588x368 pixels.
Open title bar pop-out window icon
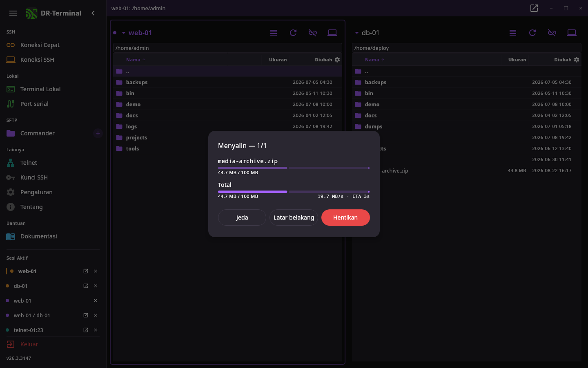[x=534, y=8]
